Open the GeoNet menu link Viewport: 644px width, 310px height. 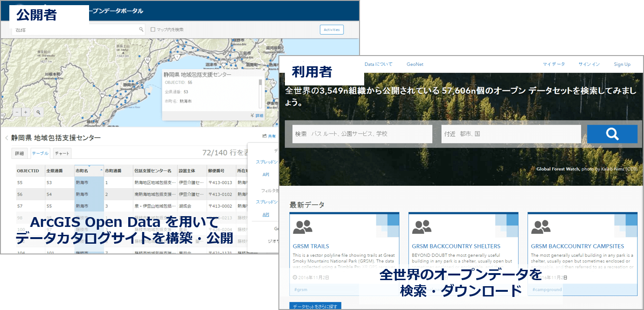415,64
